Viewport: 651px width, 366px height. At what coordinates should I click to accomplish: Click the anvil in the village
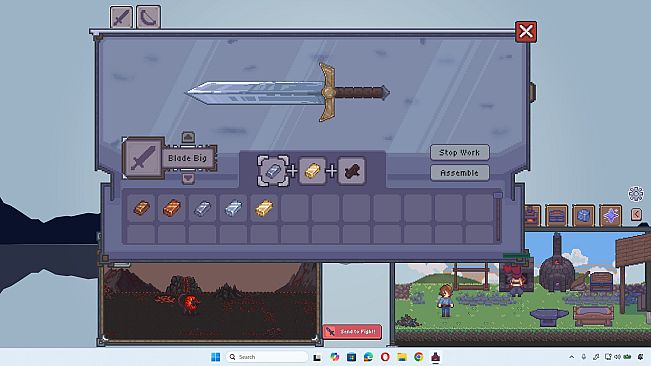(x=549, y=317)
